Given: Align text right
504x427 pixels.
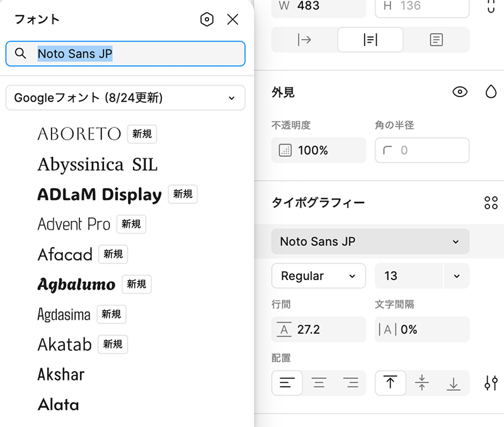Looking at the screenshot, I should pos(351,383).
